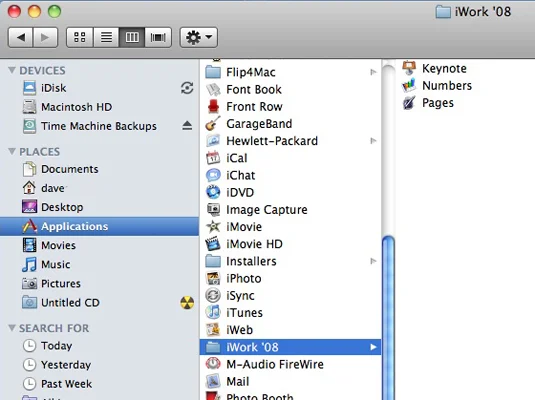Click the burn icon beside Untitled CD
Viewport: 535px width, 400px height.
tap(187, 302)
